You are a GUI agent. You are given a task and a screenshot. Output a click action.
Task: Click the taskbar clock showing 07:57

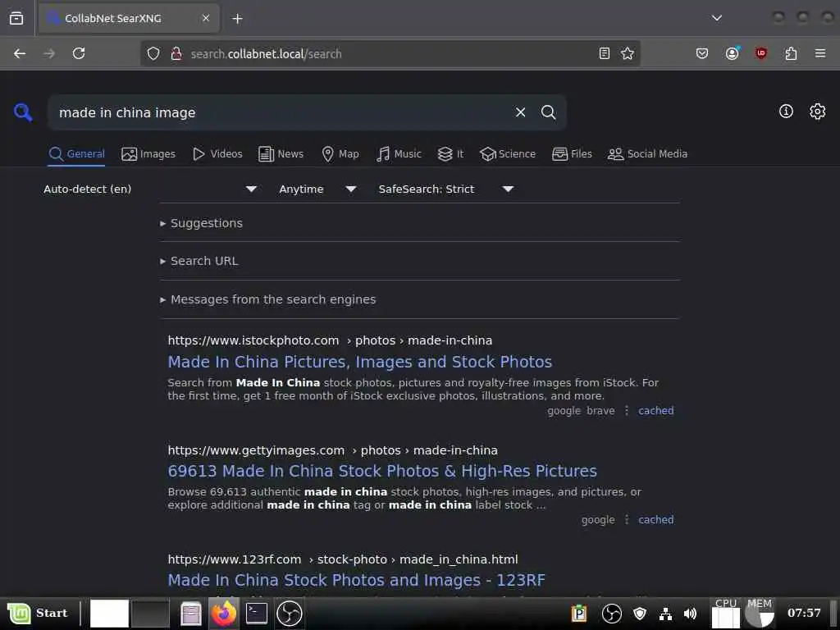(804, 613)
